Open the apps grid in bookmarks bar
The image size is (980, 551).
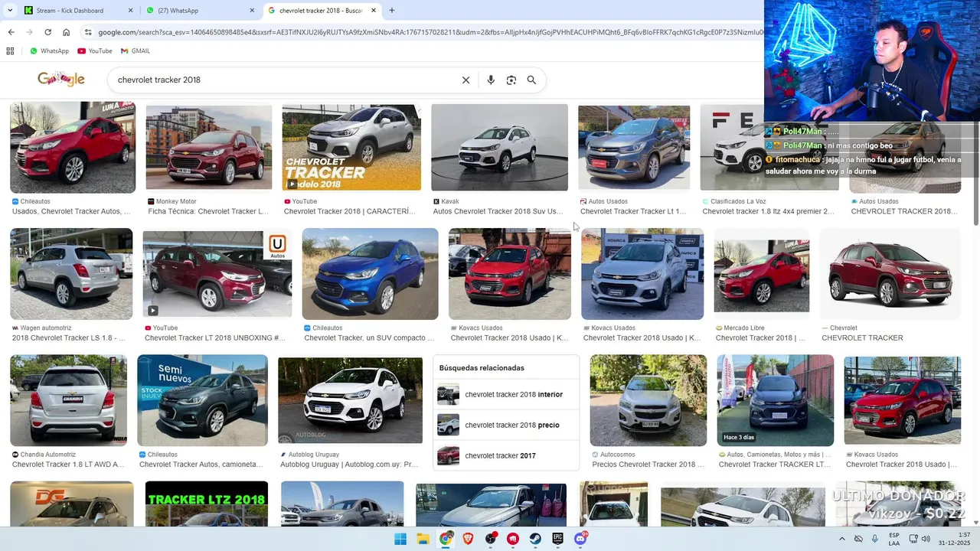pos(10,51)
